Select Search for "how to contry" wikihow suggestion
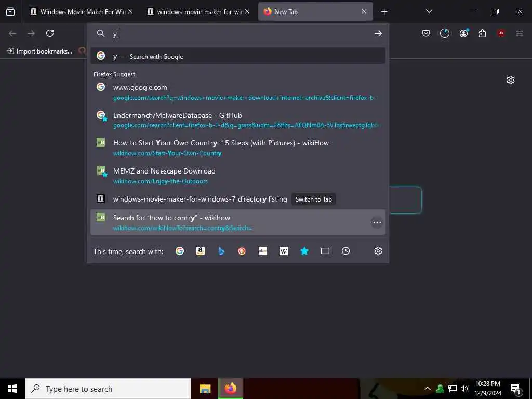 pyautogui.click(x=238, y=222)
